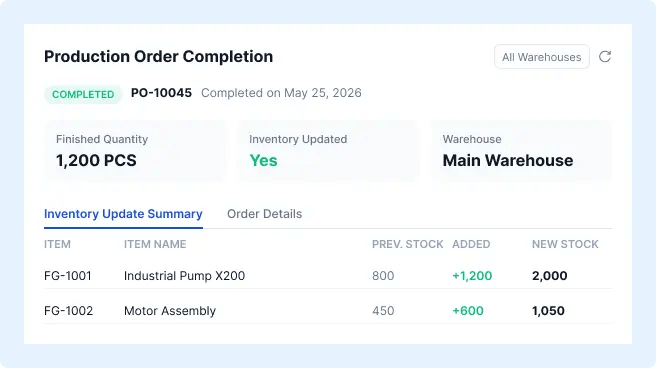Select the Inventory Updated card
Viewport: 656px width, 368px height.
point(328,151)
